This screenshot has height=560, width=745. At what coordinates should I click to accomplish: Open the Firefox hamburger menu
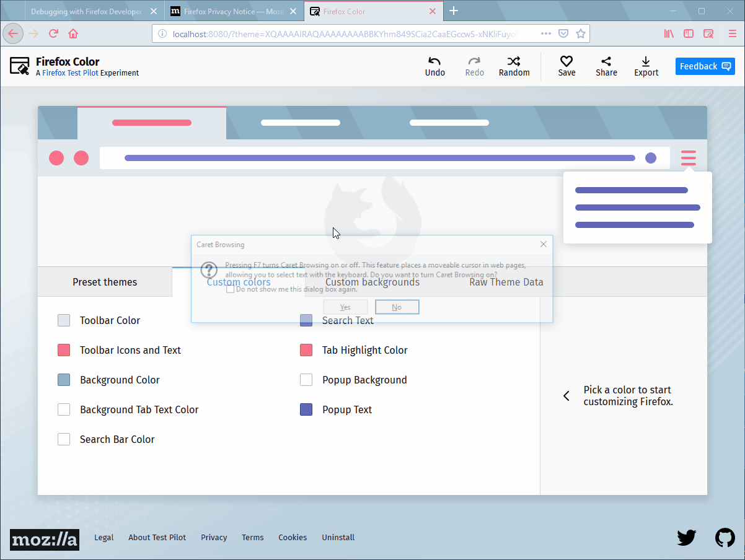732,33
